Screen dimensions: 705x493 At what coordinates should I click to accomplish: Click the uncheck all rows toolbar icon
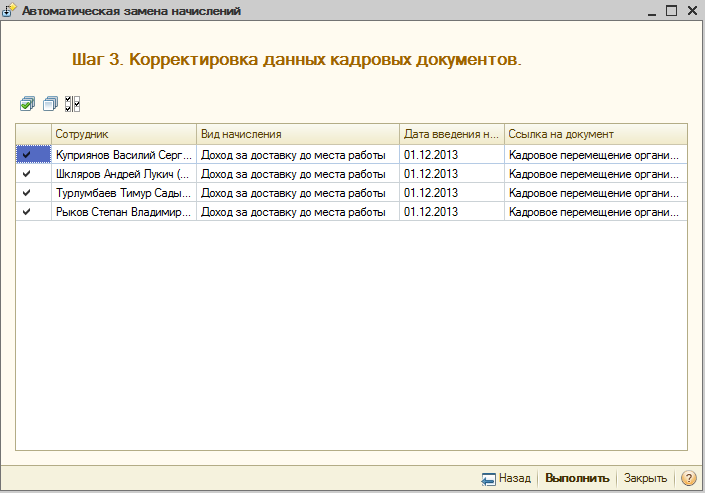(50, 103)
